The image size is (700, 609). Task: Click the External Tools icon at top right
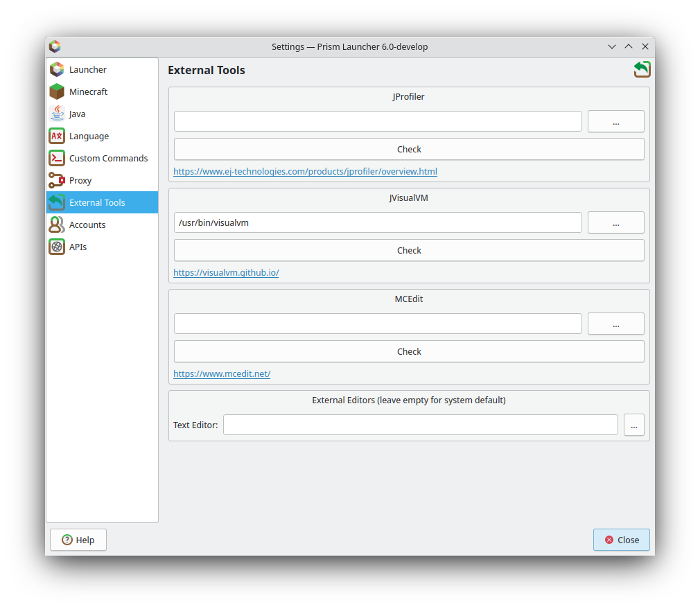pos(642,69)
